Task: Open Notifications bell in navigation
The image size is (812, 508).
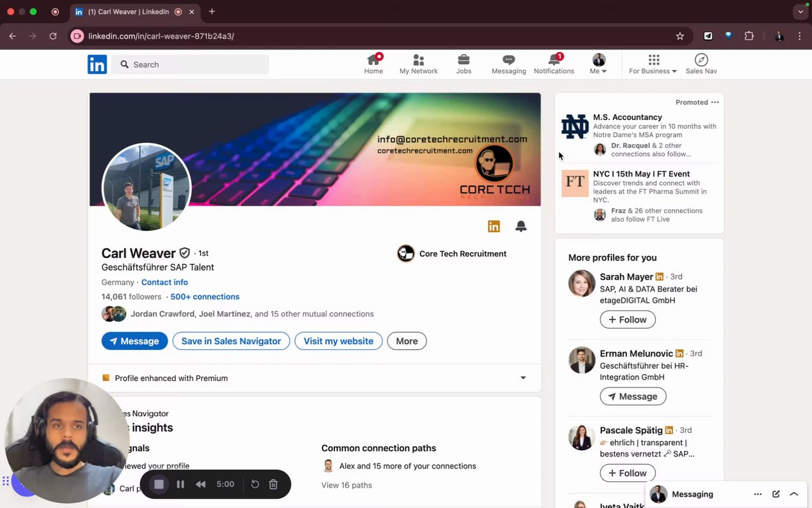Action: [554, 64]
